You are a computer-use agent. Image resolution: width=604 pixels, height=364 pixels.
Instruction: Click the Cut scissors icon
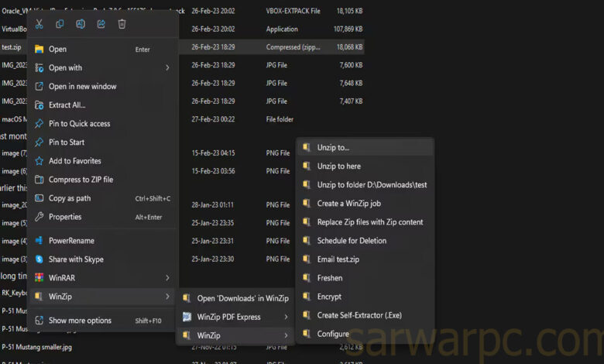tap(39, 24)
